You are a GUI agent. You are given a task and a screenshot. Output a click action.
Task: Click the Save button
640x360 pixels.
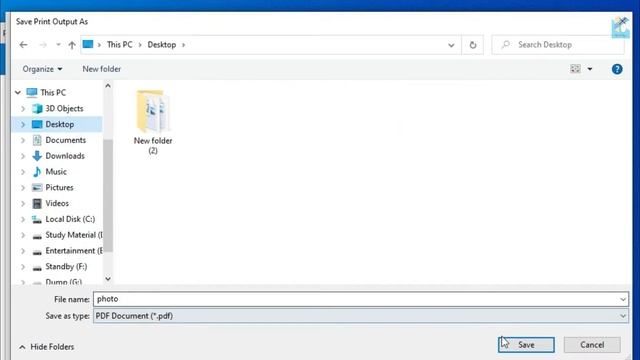(526, 345)
